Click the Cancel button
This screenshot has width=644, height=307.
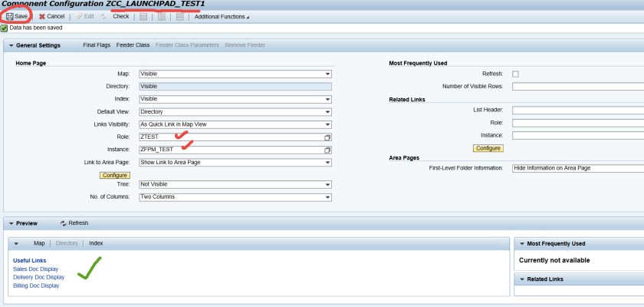point(52,16)
